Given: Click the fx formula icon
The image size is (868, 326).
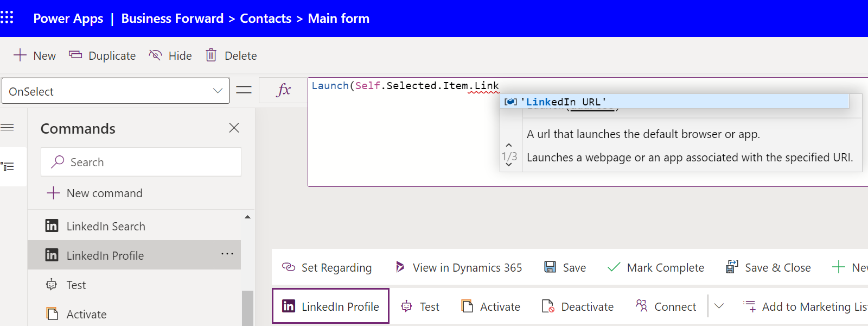Looking at the screenshot, I should pos(283,90).
